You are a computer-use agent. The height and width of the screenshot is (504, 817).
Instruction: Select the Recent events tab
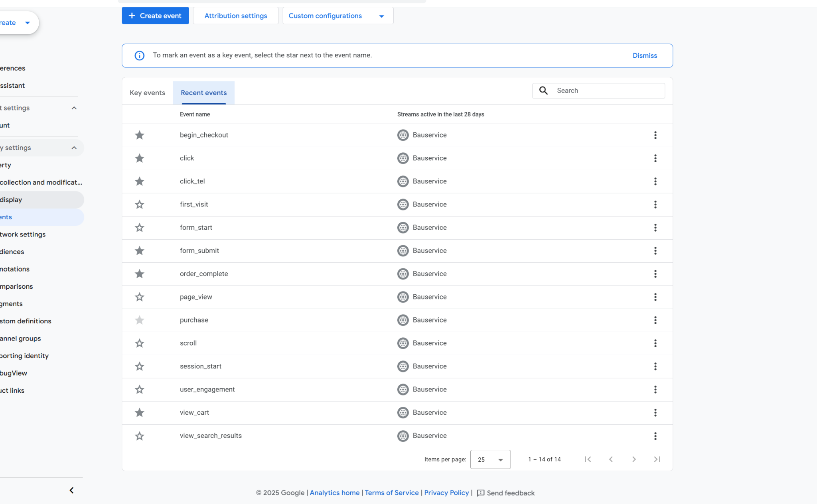pyautogui.click(x=203, y=93)
